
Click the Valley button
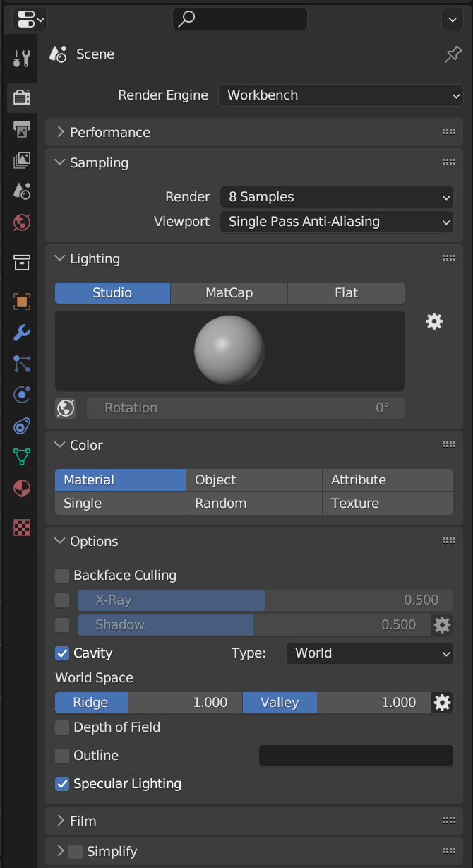click(x=280, y=702)
